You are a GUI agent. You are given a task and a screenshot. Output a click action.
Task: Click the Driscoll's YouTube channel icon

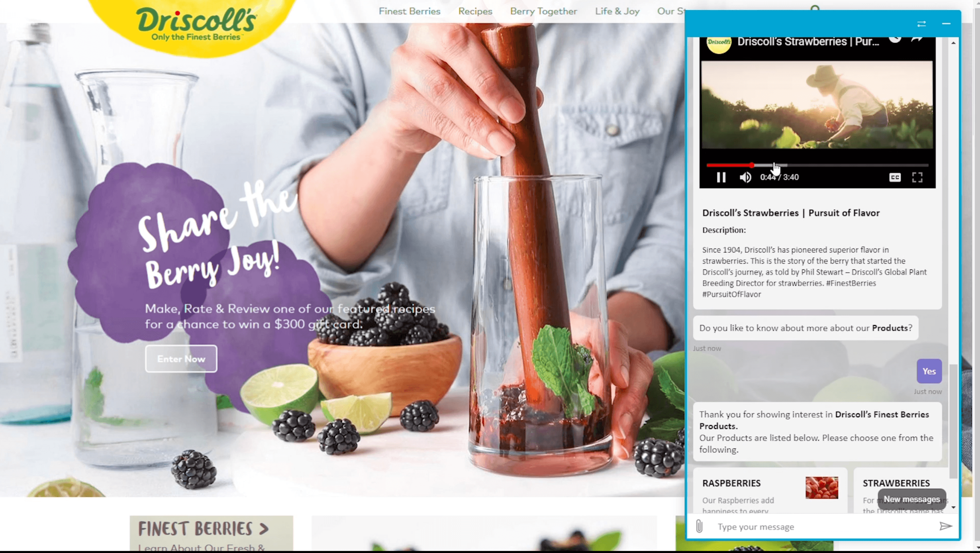(718, 42)
